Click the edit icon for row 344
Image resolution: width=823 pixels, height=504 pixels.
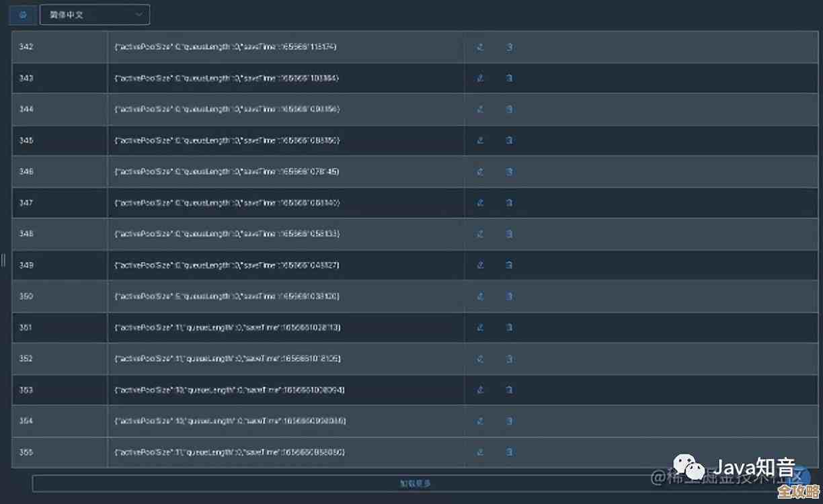click(x=480, y=109)
